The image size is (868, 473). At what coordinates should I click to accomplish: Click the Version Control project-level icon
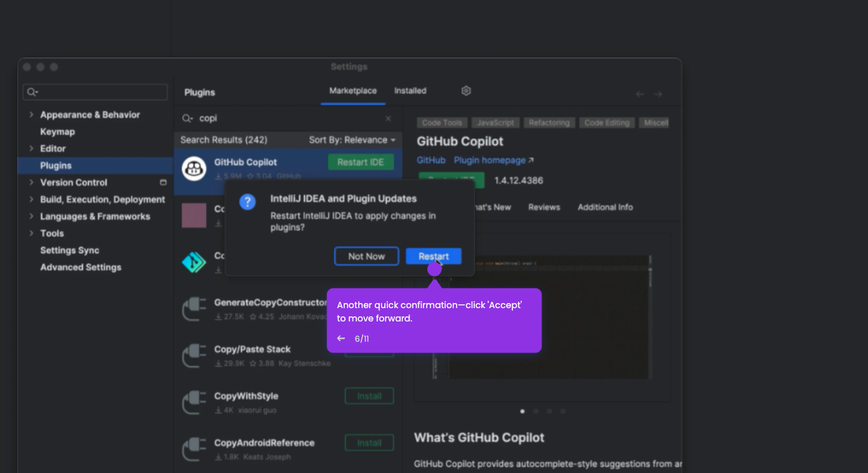click(x=163, y=183)
